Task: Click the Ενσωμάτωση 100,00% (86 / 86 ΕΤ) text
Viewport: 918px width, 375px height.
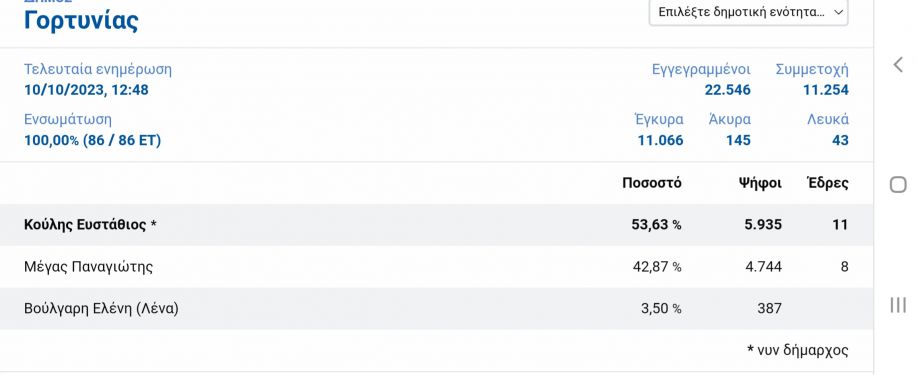Action: pyautogui.click(x=93, y=140)
